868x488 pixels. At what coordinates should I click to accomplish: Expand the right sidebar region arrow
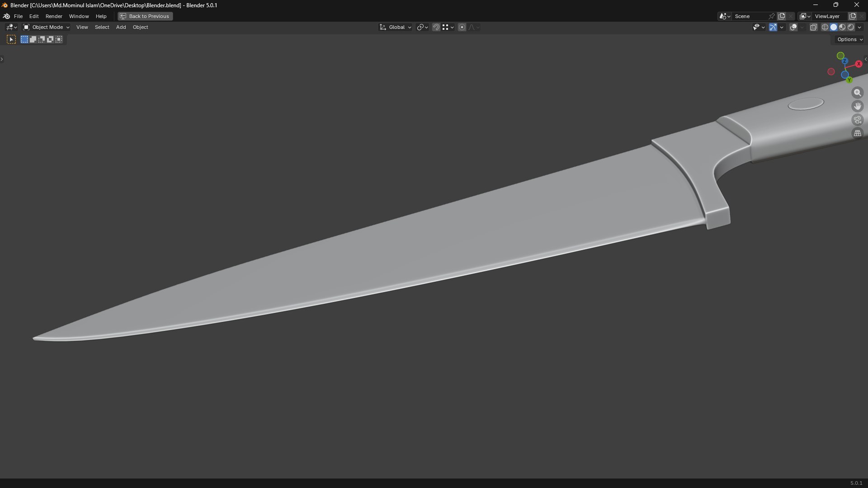[x=866, y=59]
